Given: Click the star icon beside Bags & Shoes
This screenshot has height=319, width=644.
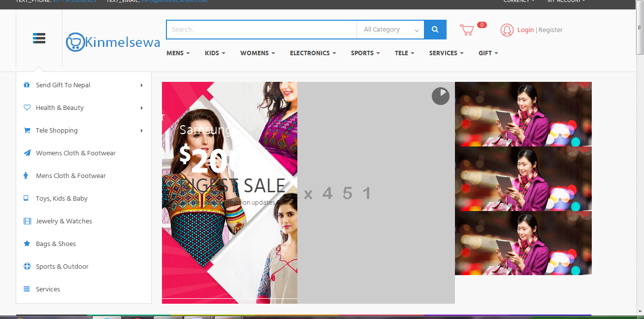Looking at the screenshot, I should (x=27, y=244).
